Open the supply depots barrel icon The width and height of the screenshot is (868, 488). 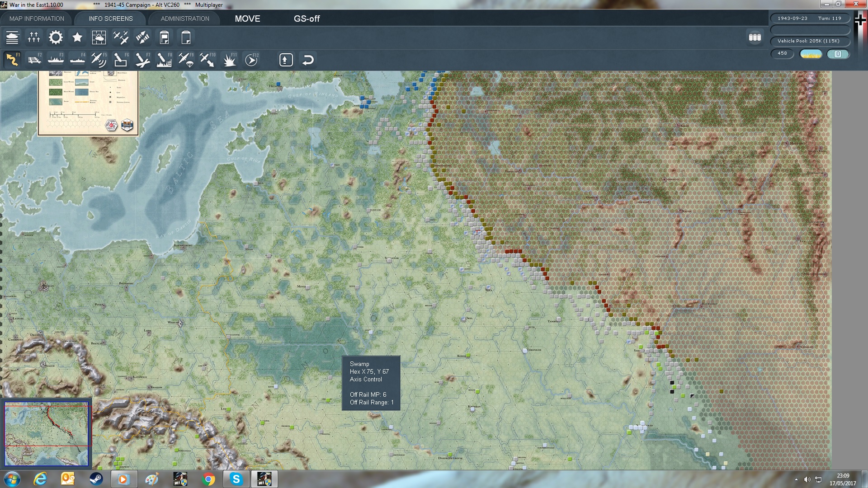(x=755, y=38)
